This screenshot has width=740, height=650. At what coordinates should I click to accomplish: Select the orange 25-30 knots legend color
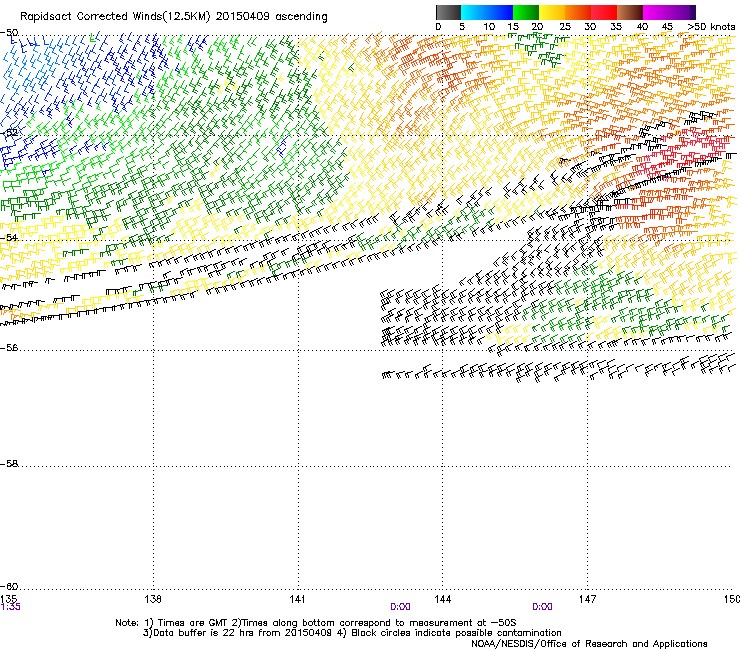click(578, 12)
